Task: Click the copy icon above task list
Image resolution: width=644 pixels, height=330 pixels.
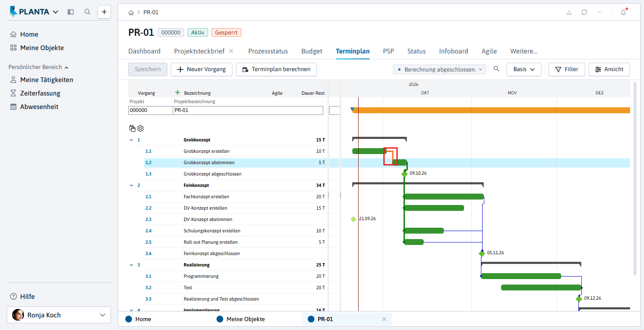Action: click(132, 128)
